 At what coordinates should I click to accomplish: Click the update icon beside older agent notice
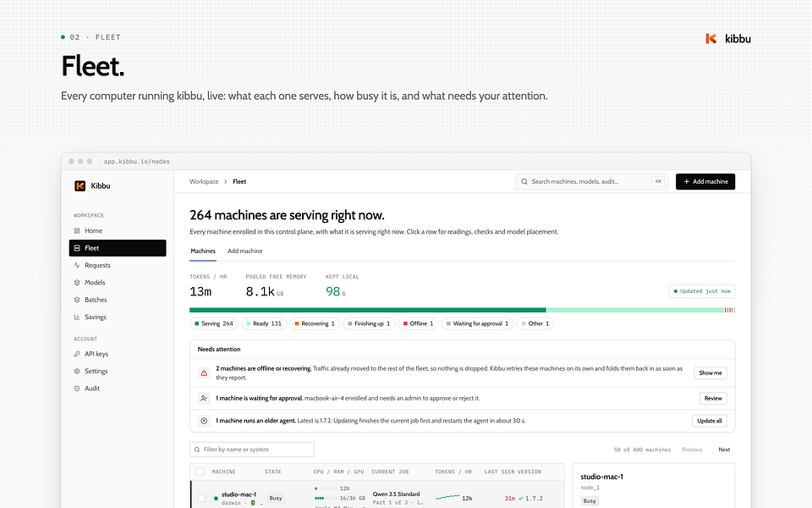204,421
